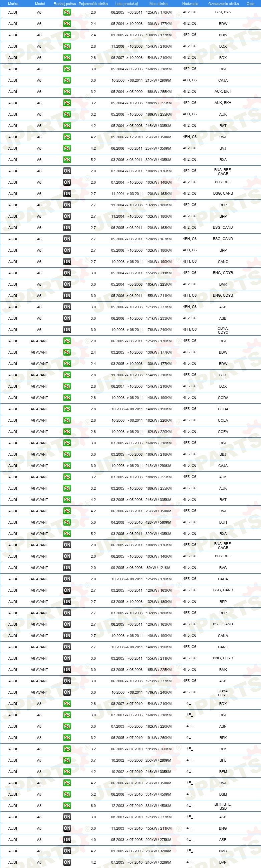Select the power value 162kW / 220KM in the A8 row
This screenshot has height=868, width=261.
click(x=159, y=726)
